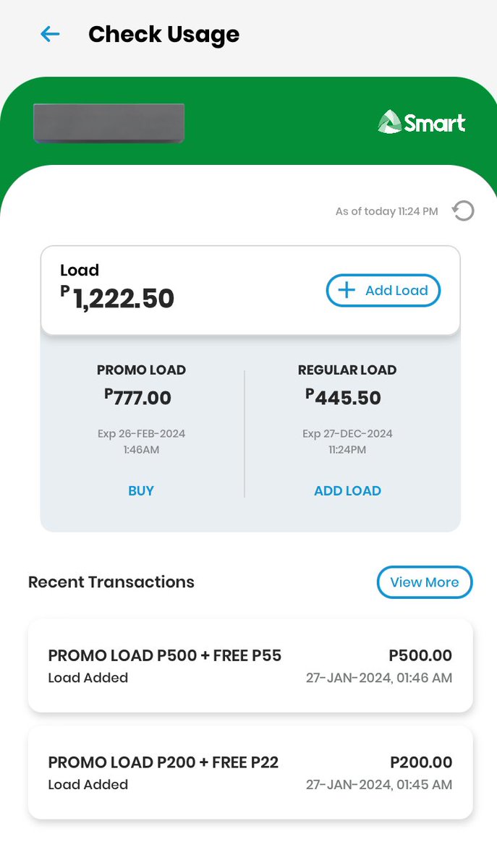
Task: Refresh the usage with the reload icon
Action: pos(463,211)
